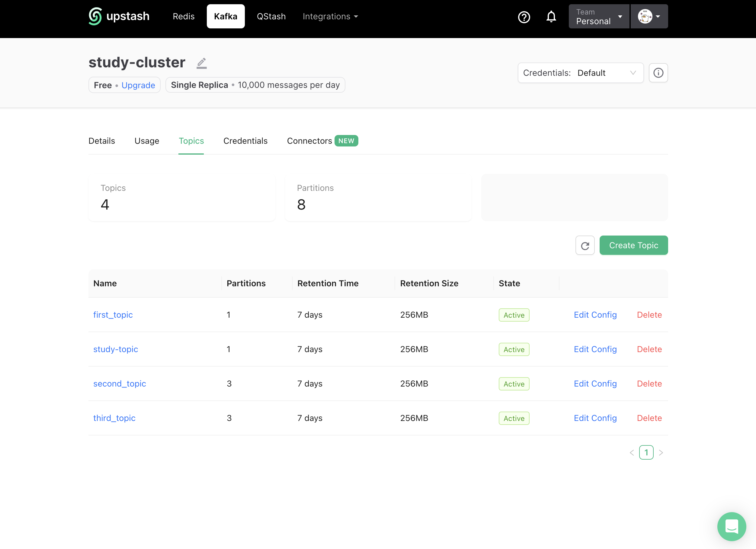Click the Topics count card
Screen dimensions: 756x549
tap(182, 198)
